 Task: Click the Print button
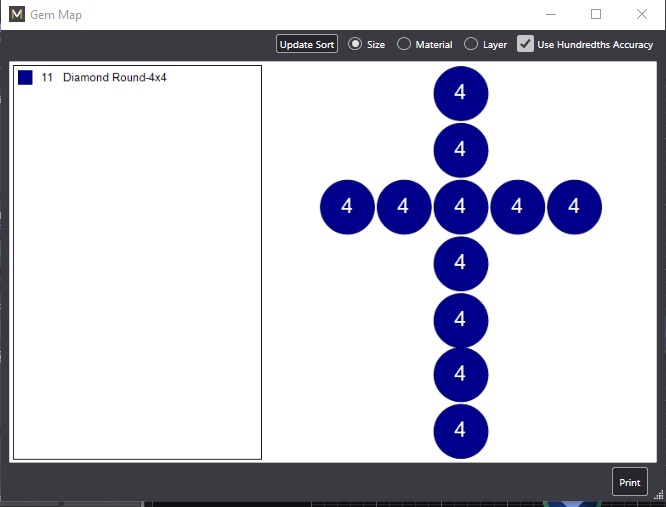[629, 482]
